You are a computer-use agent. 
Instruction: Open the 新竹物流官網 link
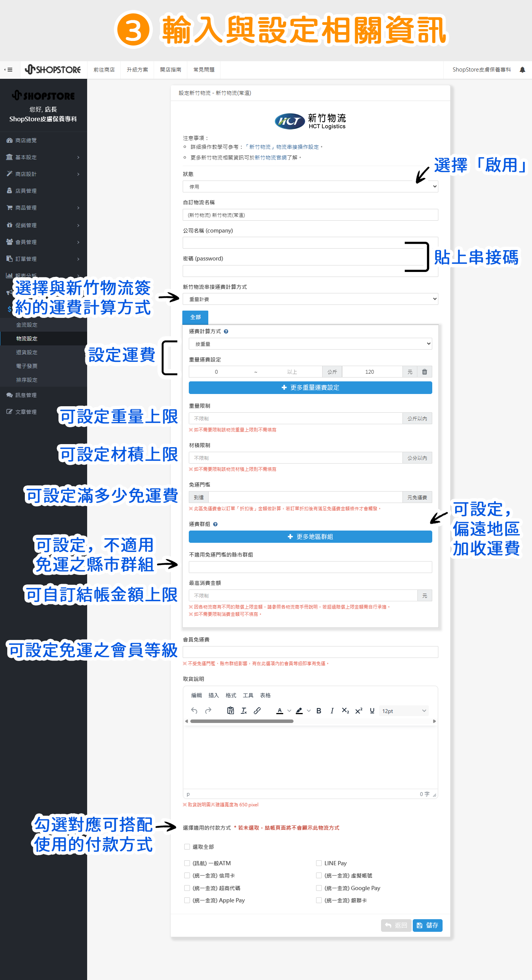(271, 158)
